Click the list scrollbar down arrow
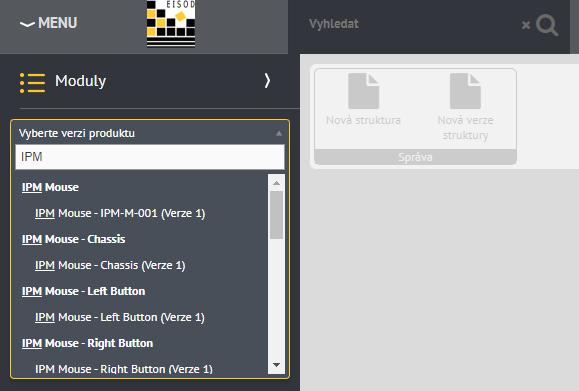This screenshot has height=391, width=579. [276, 365]
